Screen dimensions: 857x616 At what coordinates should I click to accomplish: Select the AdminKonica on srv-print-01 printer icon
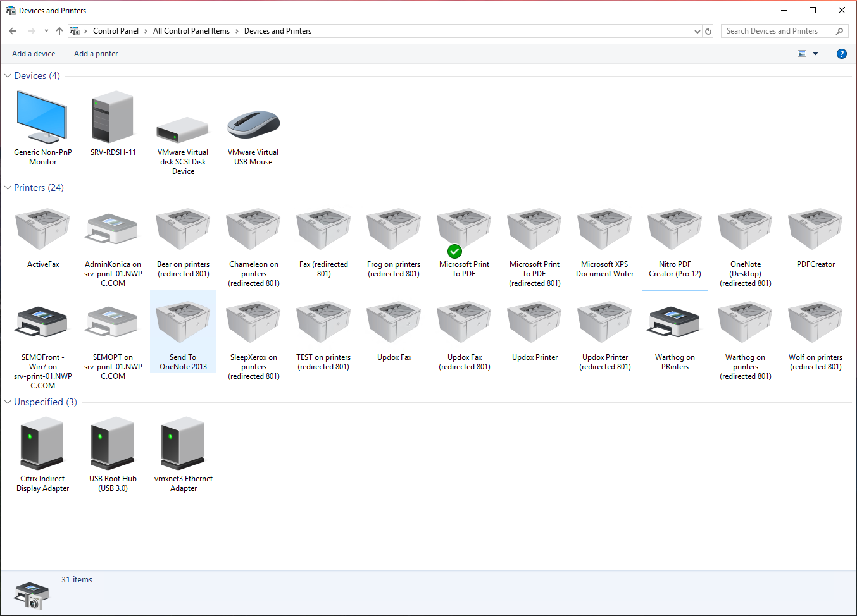(x=113, y=229)
